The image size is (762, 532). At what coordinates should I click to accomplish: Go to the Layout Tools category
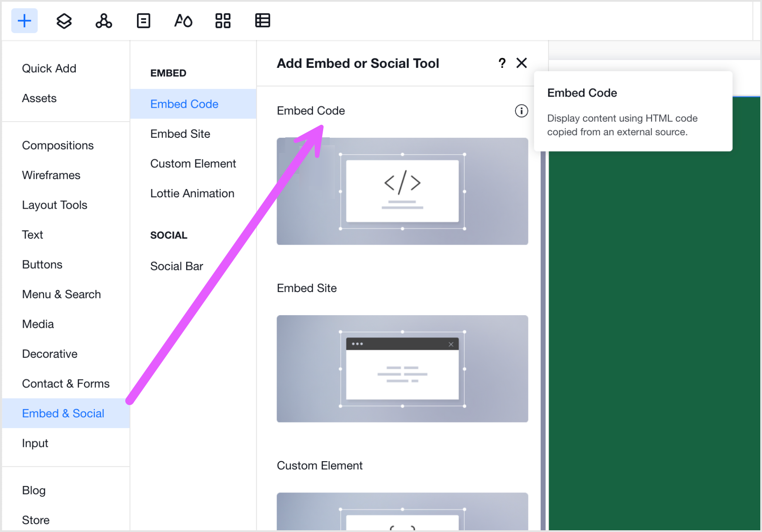tap(55, 205)
